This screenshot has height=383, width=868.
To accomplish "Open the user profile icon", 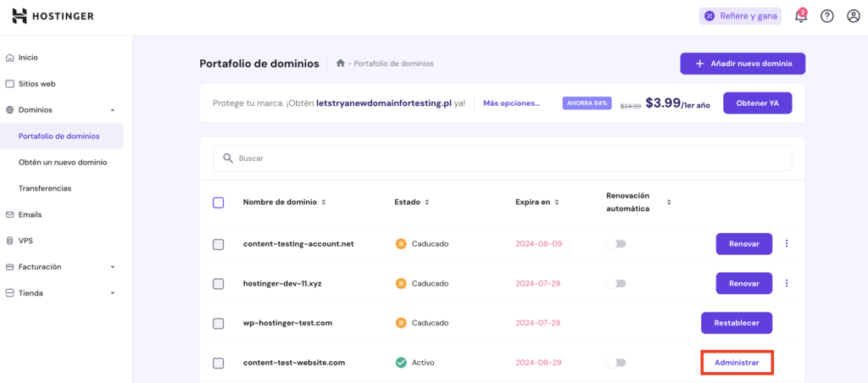I will pyautogui.click(x=853, y=16).
